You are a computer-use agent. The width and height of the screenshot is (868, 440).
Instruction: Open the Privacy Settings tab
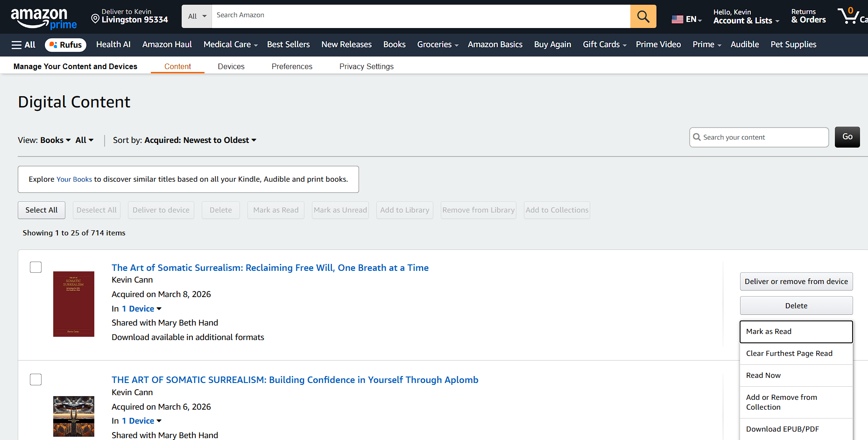(367, 66)
